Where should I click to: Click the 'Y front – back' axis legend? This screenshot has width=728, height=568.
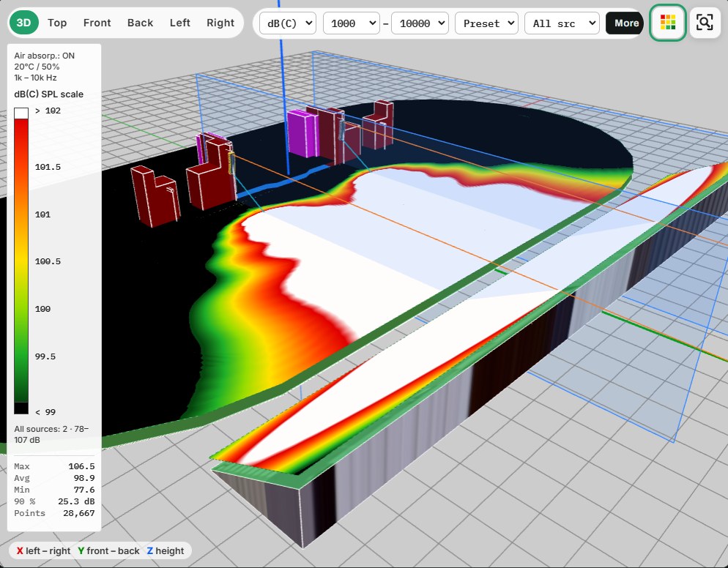(108, 551)
